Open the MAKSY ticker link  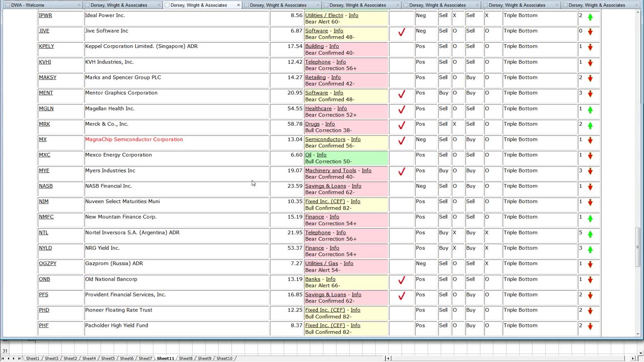coord(48,77)
